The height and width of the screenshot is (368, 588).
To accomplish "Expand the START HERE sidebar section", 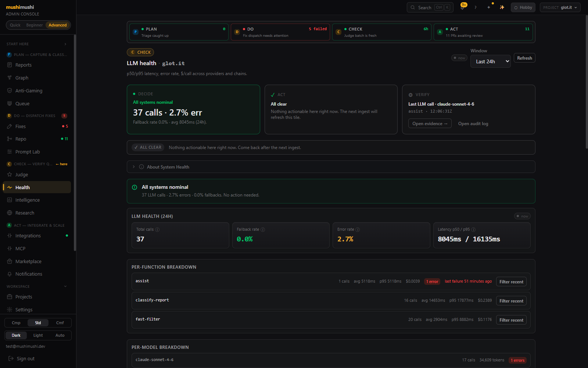I will [x=37, y=44].
